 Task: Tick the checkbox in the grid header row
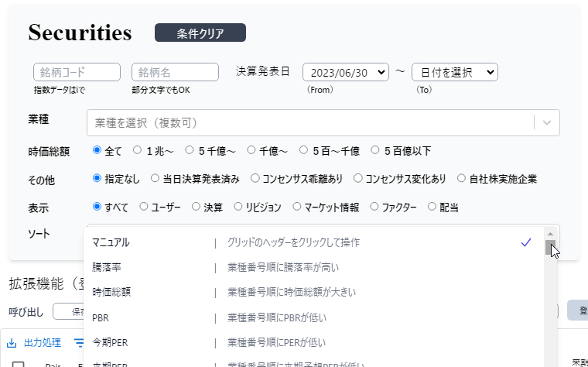pyautogui.click(x=19, y=364)
